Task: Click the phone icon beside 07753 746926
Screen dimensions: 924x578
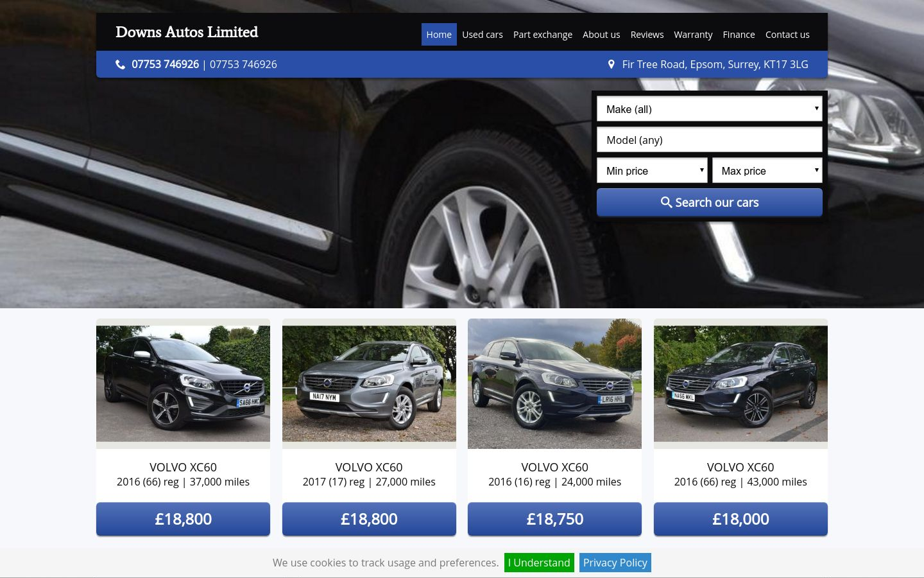Action: (x=120, y=64)
